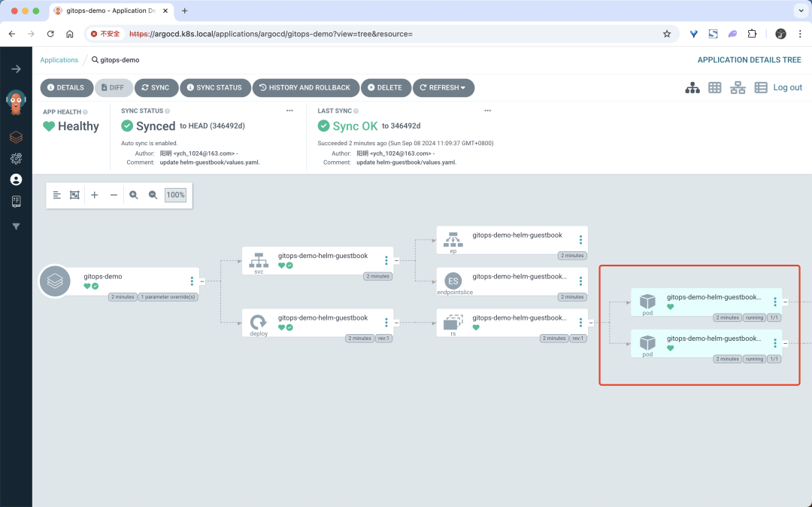Open Sync Status panel three-dot menu

[289, 111]
